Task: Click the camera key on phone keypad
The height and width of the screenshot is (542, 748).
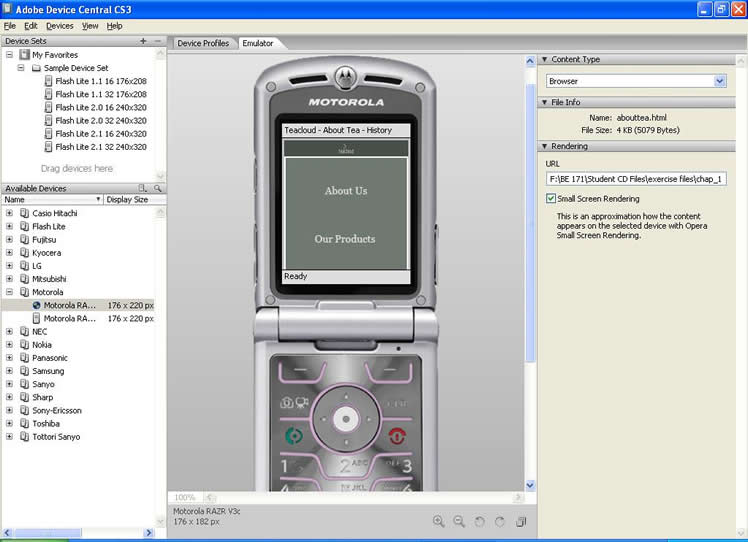Action: [294, 403]
